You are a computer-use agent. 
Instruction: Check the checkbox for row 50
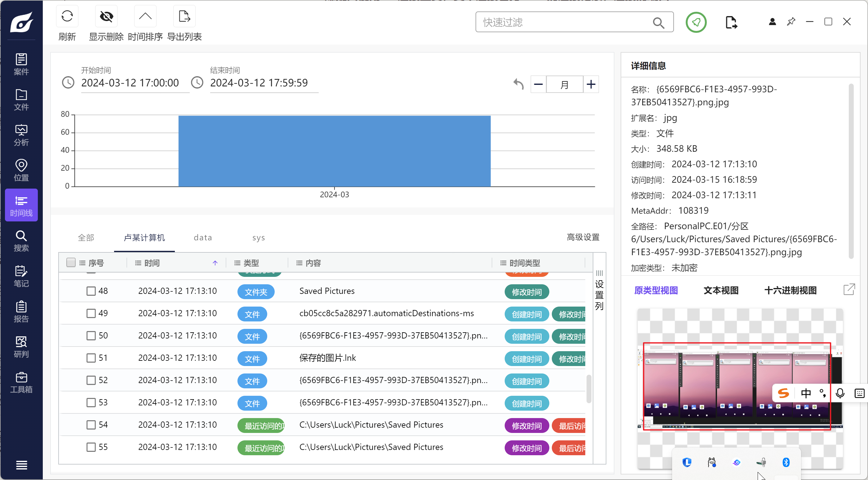(91, 336)
